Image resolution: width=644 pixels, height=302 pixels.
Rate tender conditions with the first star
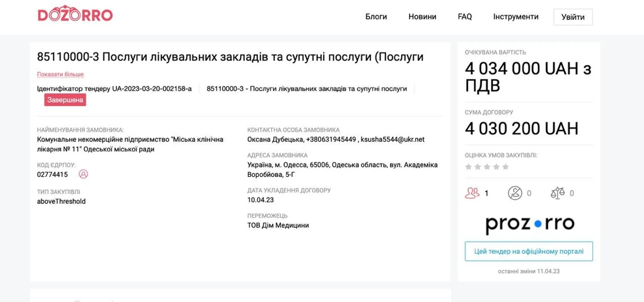click(x=468, y=167)
